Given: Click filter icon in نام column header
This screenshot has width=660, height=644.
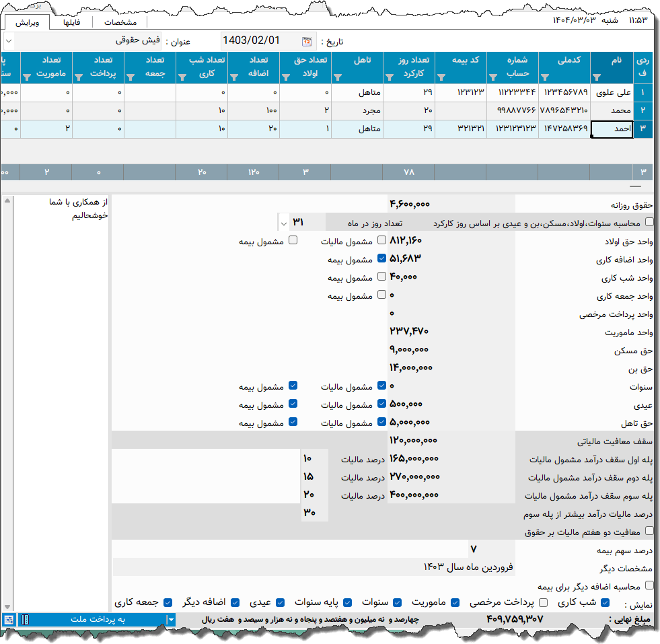Looking at the screenshot, I should [x=597, y=77].
